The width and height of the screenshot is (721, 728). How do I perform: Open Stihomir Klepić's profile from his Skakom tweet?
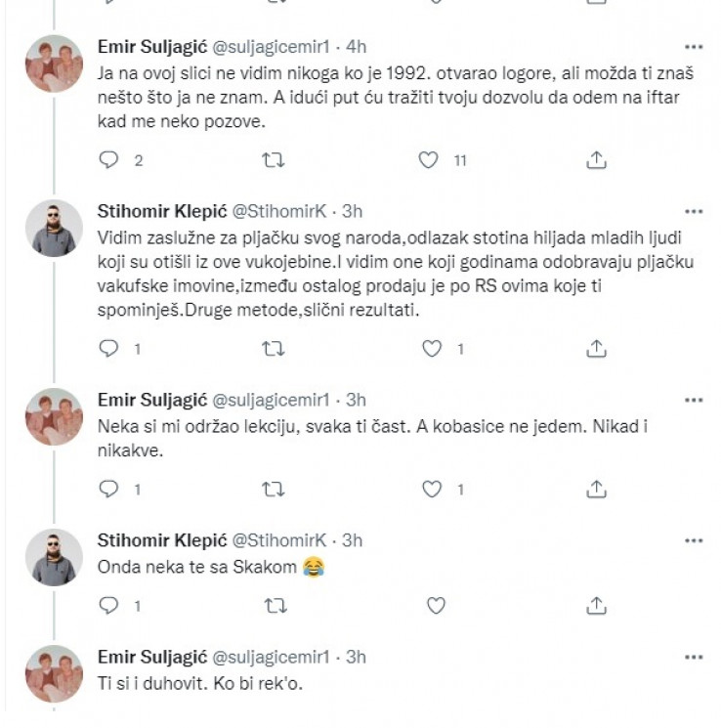tap(157, 540)
